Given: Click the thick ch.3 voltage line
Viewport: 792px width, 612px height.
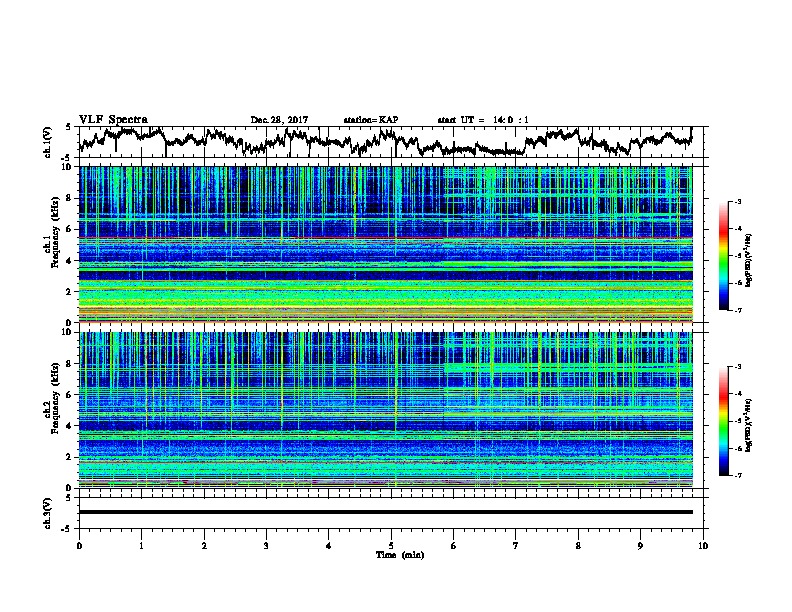Looking at the screenshot, I should pyautogui.click(x=385, y=512).
